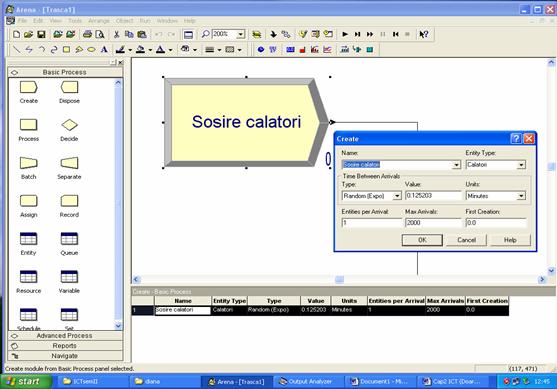Click the Print icon in the toolbar
Viewport: 557px width, 389px height.
click(x=87, y=34)
